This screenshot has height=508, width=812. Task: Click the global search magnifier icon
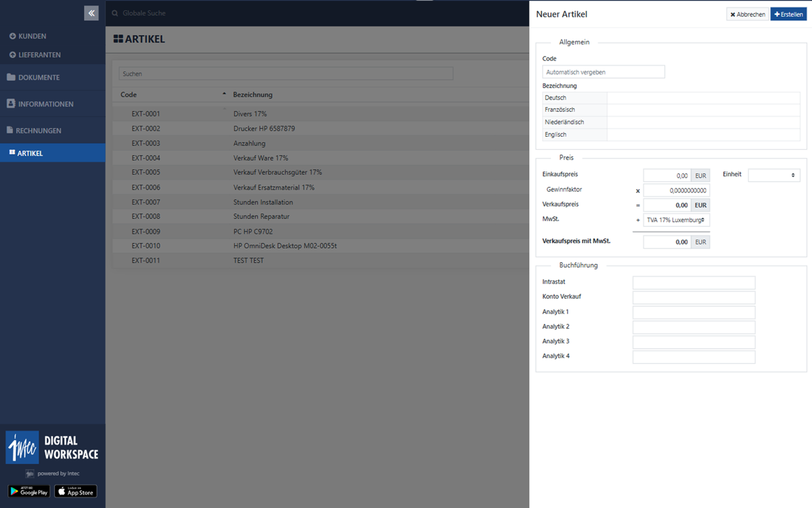pos(115,14)
